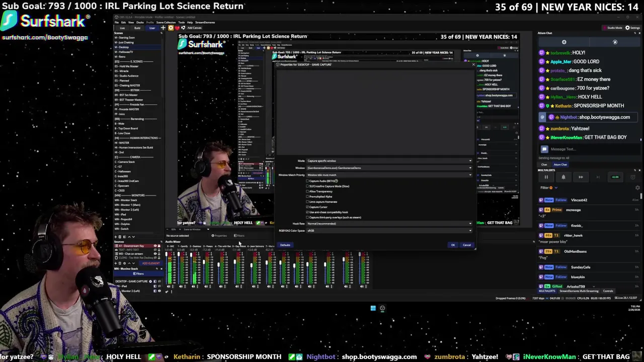Open the Tools menu
The width and height of the screenshot is (644, 362).
click(x=182, y=22)
